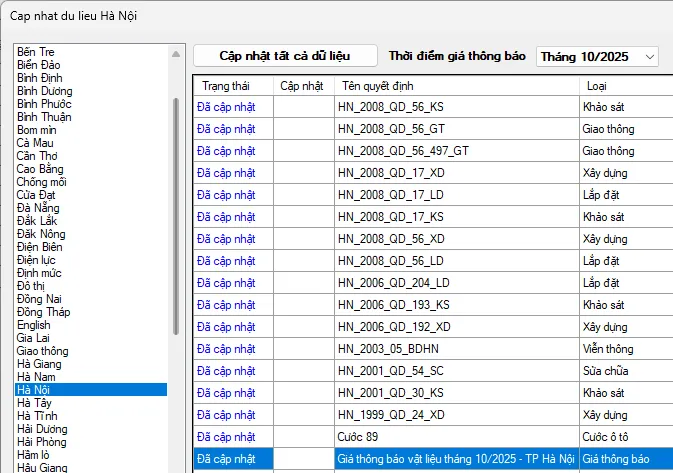Open the 'Tháng 10/2025' price period dropdown
The image size is (673, 473).
click(597, 56)
